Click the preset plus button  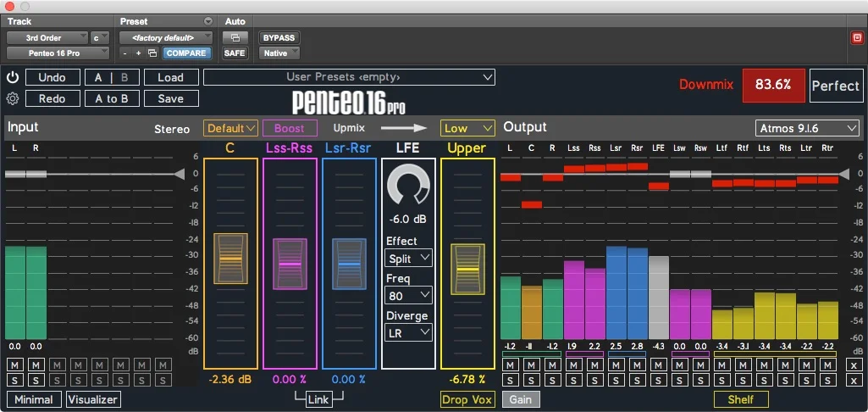tap(138, 53)
